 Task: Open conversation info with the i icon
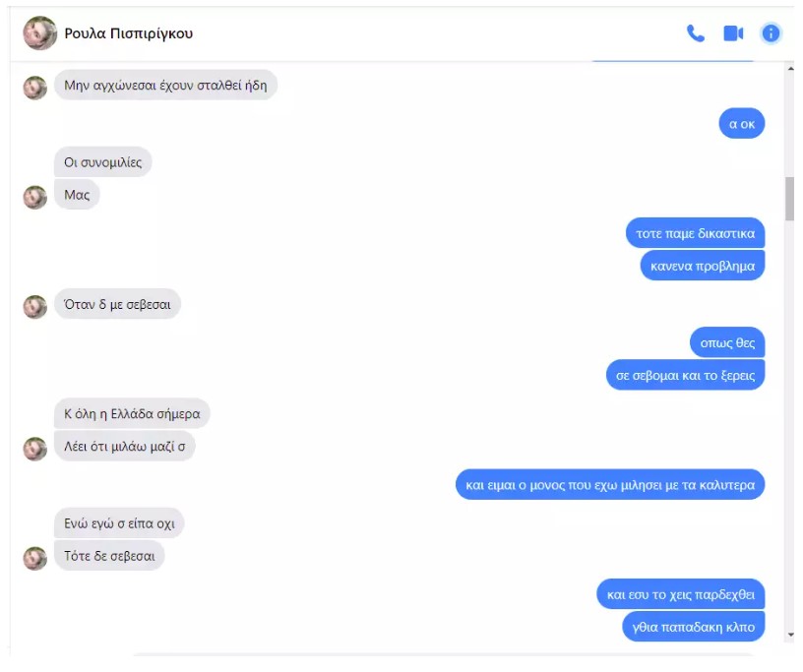(x=771, y=33)
